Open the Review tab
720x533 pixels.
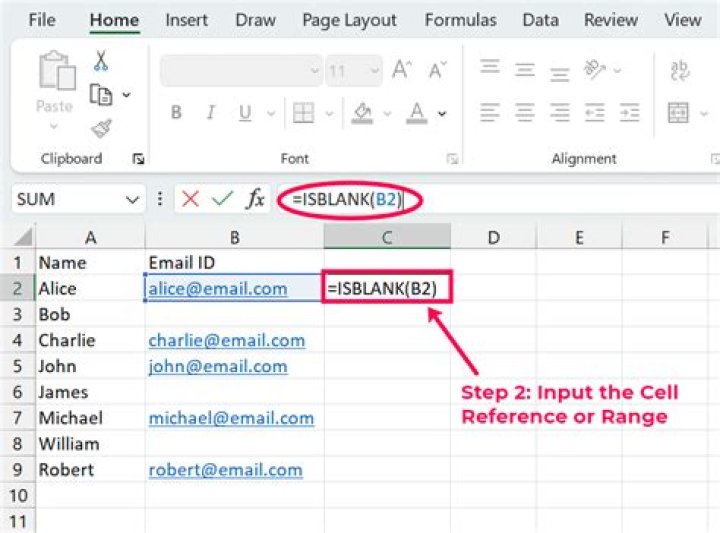click(611, 20)
